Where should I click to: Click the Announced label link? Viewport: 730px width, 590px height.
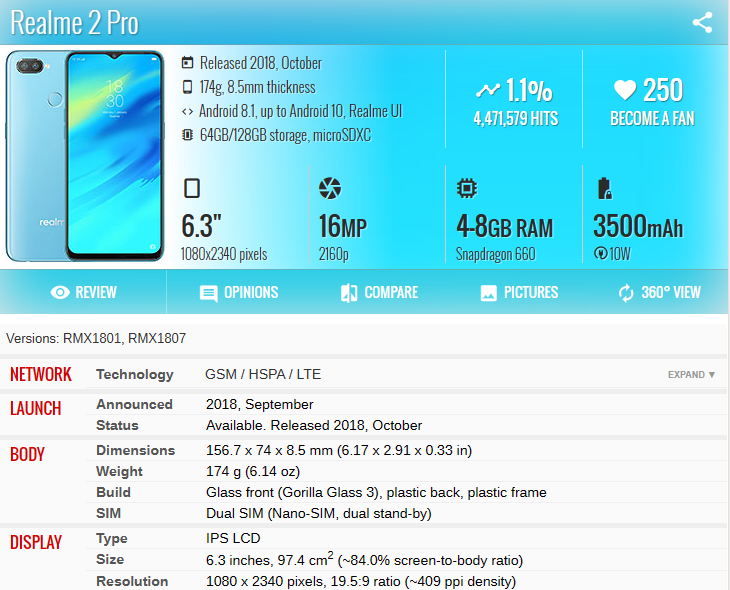[134, 404]
